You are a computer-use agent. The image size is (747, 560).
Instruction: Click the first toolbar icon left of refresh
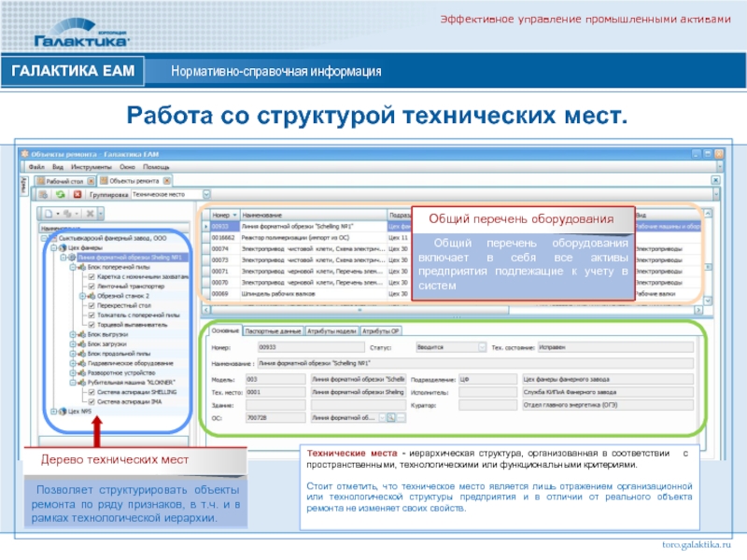point(43,194)
